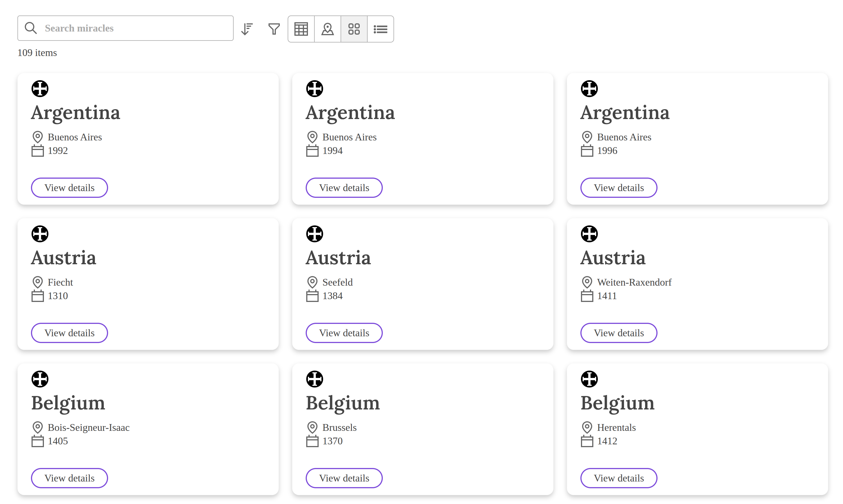Select the grid cards view

click(354, 29)
